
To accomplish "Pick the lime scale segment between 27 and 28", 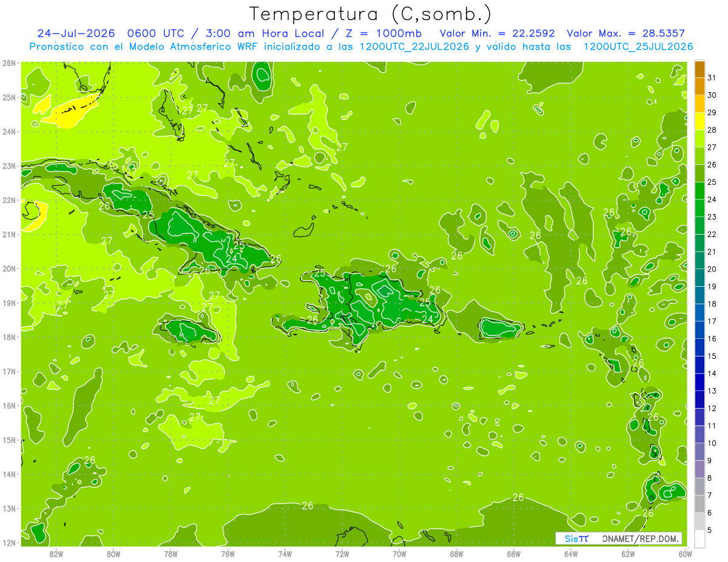I will [x=699, y=139].
